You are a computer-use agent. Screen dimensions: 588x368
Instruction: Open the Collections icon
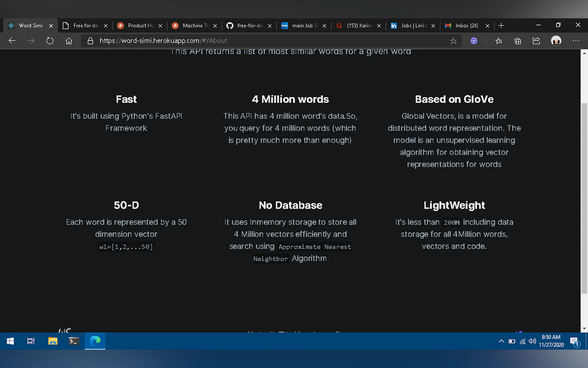point(517,41)
